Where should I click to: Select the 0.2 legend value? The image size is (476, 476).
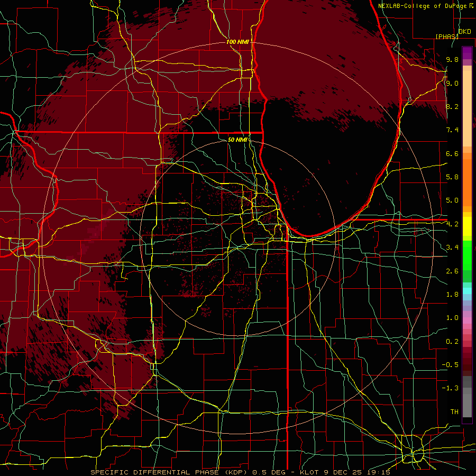452,342
